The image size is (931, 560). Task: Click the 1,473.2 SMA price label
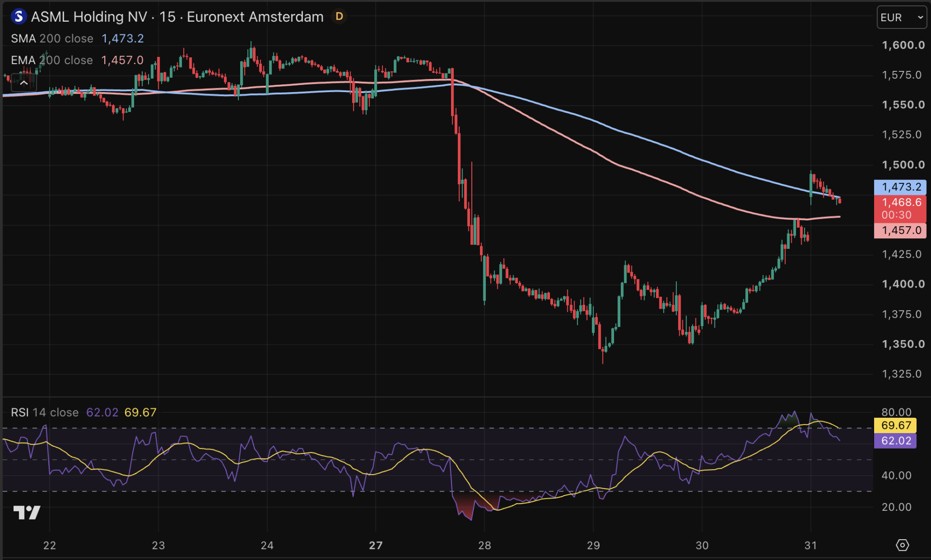(x=900, y=187)
